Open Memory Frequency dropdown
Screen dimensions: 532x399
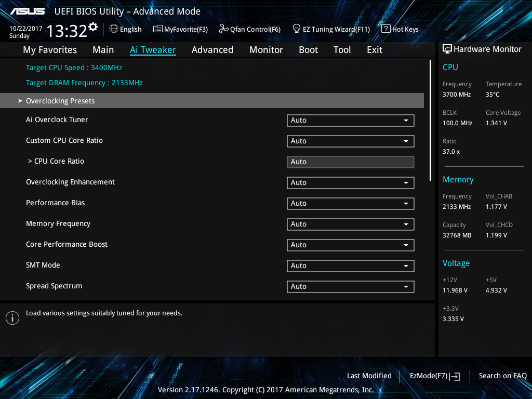click(x=351, y=224)
